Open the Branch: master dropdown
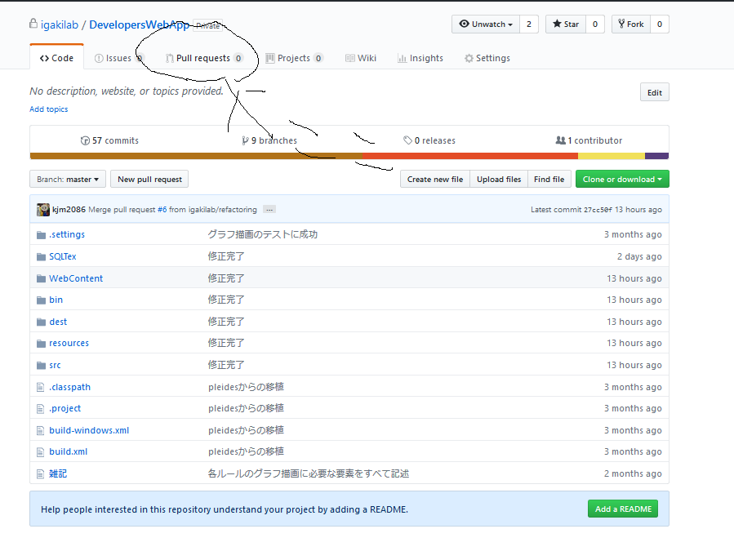The height and width of the screenshot is (560, 734). coord(68,180)
